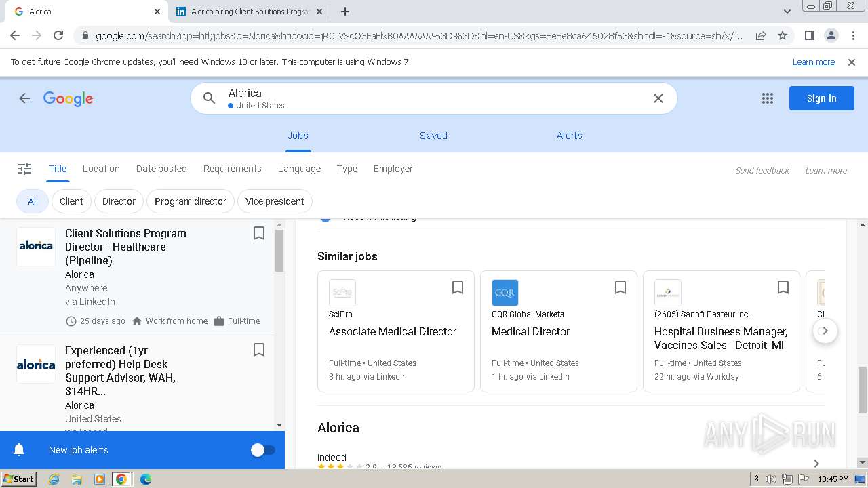Select the Title filter tab

58,169
